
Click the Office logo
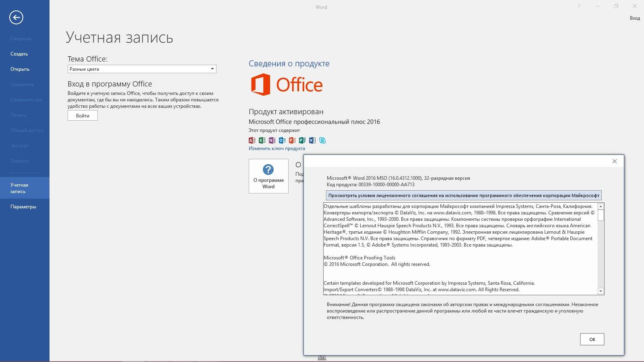(x=287, y=84)
